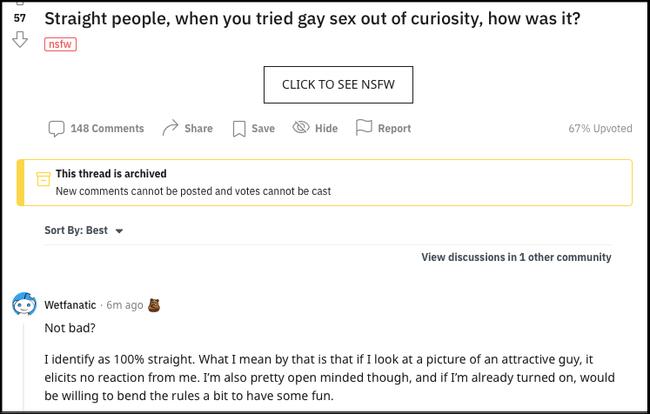This screenshot has width=650, height=414.
Task: Click the Share arrow icon
Action: click(x=170, y=128)
